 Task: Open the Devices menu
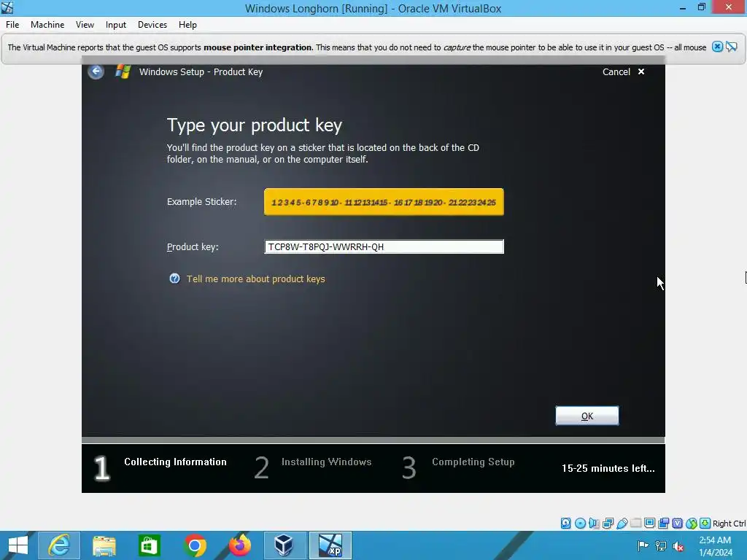point(152,25)
